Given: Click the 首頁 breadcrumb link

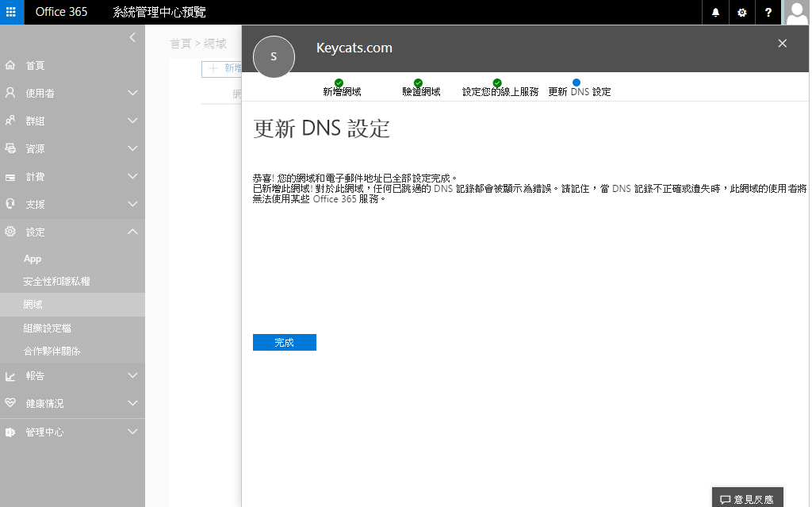Looking at the screenshot, I should [181, 44].
